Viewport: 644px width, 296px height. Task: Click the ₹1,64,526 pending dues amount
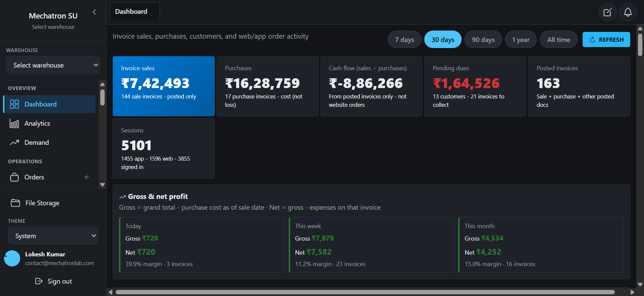tap(466, 83)
